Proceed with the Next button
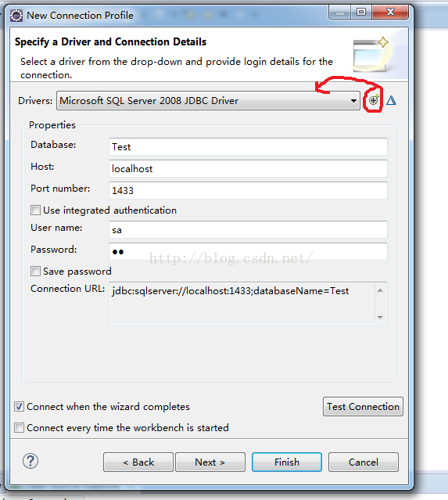The width and height of the screenshot is (448, 500). [x=210, y=462]
